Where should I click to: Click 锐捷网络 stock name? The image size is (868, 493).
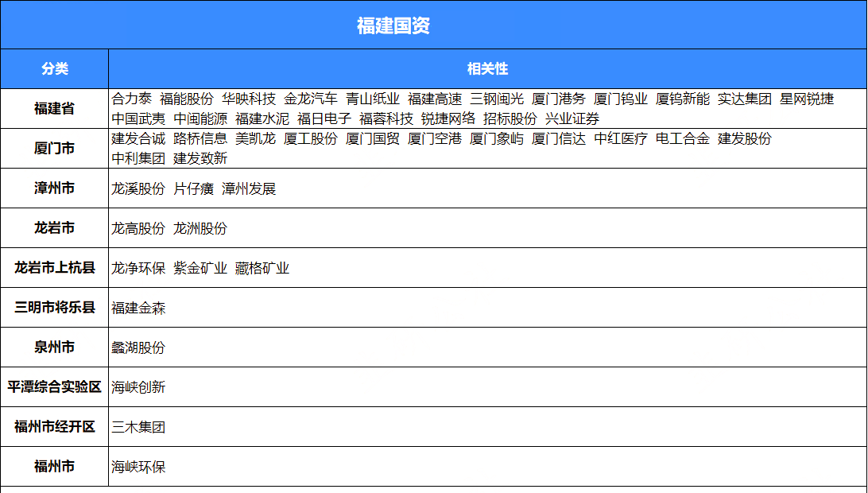tap(448, 118)
